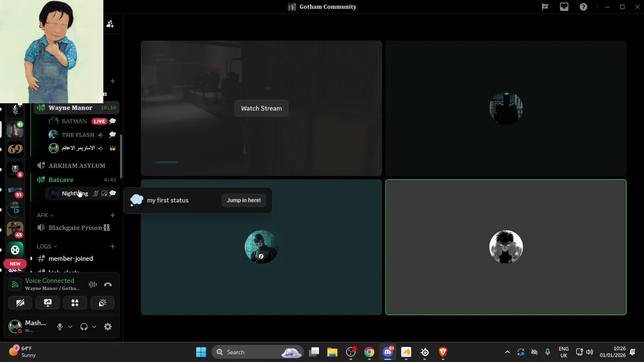
Task: Open User Settings gear
Action: [108, 327]
